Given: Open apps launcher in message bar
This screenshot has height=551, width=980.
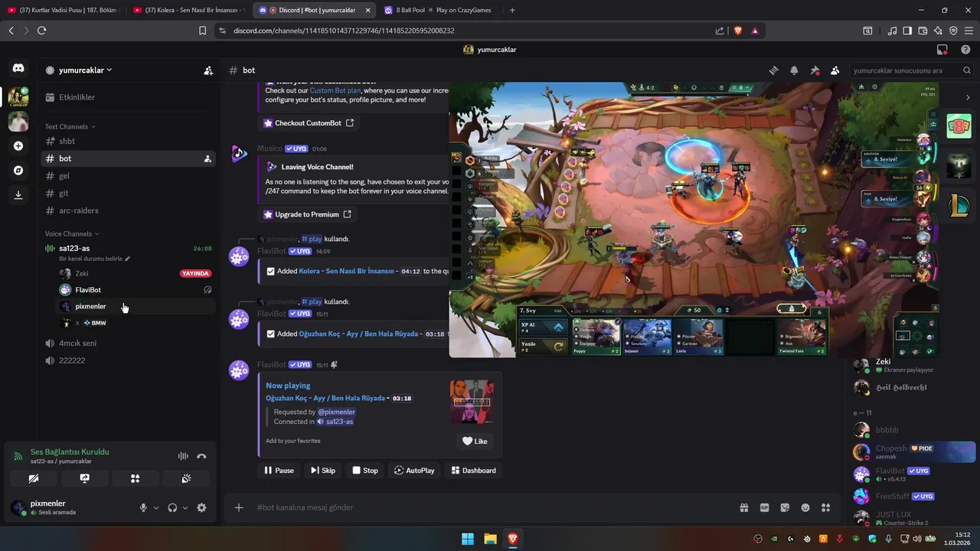Looking at the screenshot, I should [826, 507].
